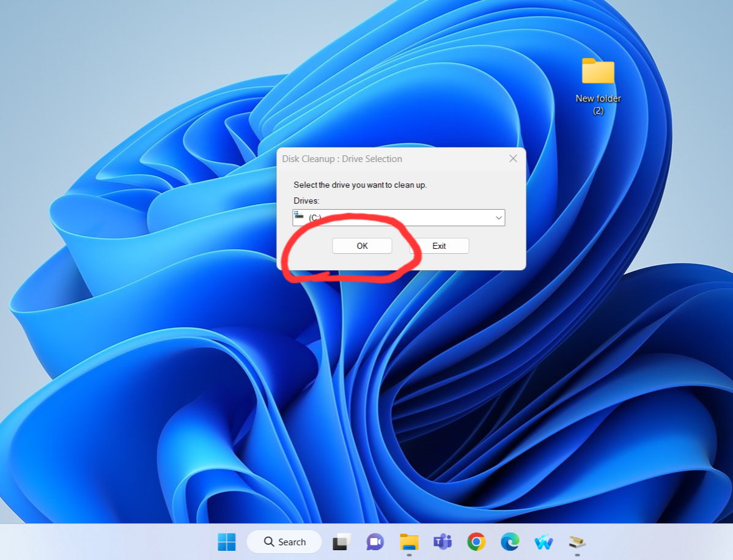Open the Windows Start menu
Image resolution: width=733 pixels, height=560 pixels.
click(x=226, y=542)
